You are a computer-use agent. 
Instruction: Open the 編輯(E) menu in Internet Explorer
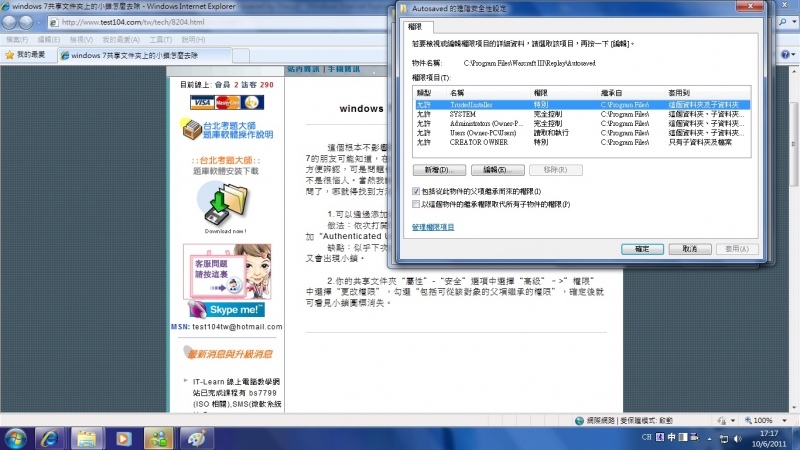tap(48, 39)
